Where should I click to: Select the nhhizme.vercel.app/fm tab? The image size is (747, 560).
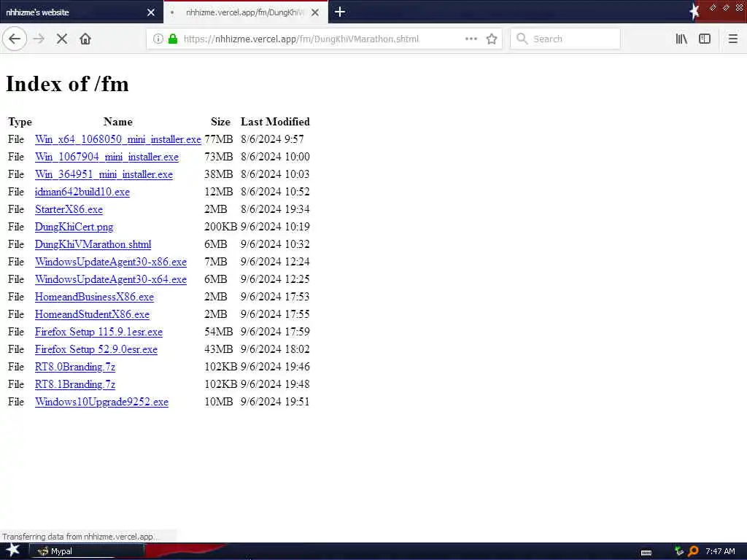click(x=245, y=12)
